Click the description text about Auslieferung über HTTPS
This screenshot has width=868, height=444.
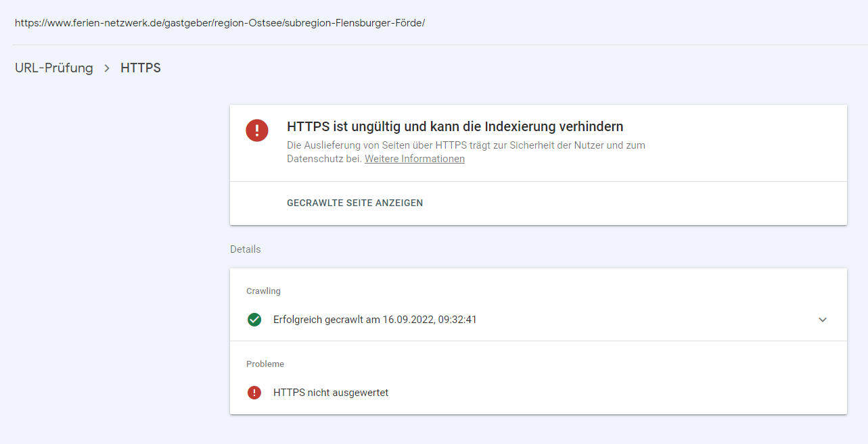[465, 145]
